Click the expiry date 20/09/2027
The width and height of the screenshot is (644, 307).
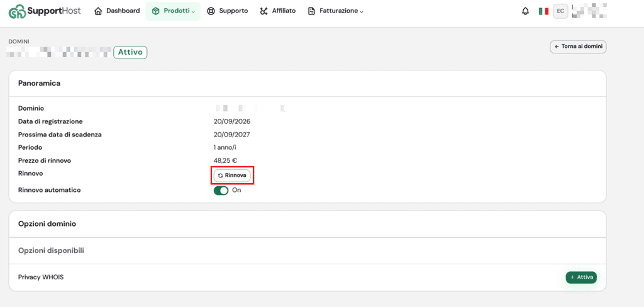(232, 135)
